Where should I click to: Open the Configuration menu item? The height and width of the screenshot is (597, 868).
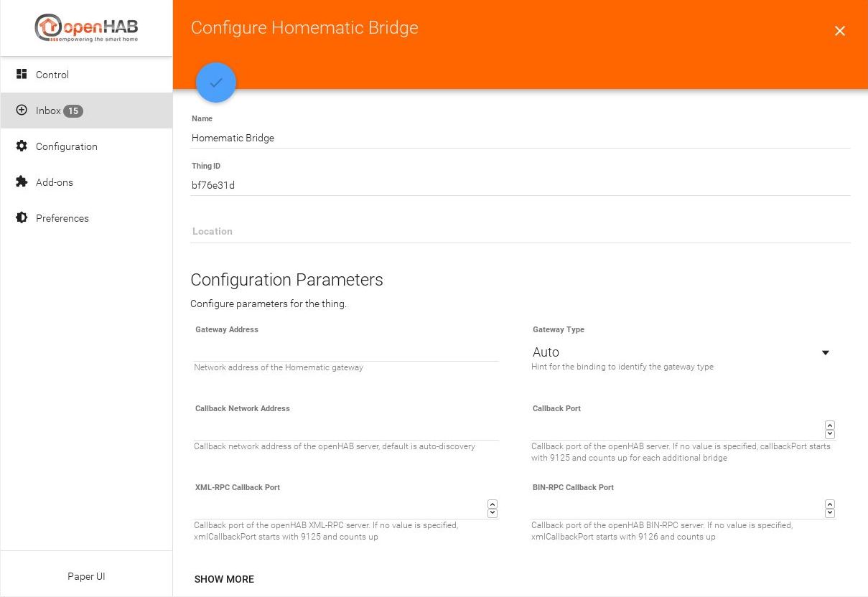coord(86,146)
